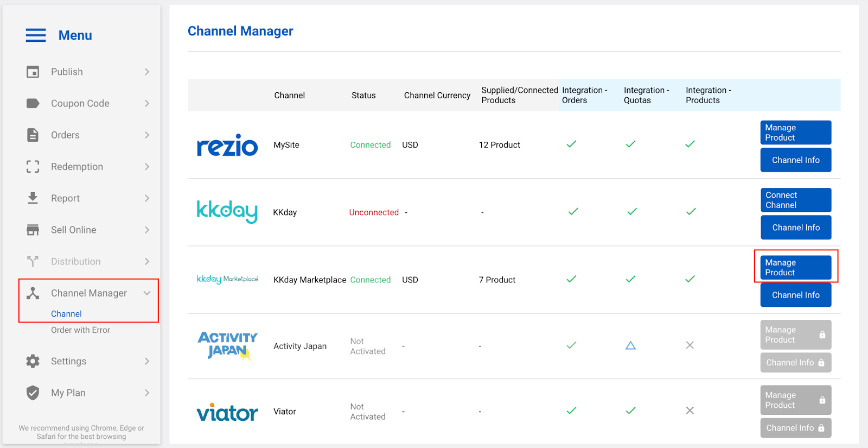The image size is (868, 448).
Task: Click the Settings gear icon
Action: (x=33, y=361)
